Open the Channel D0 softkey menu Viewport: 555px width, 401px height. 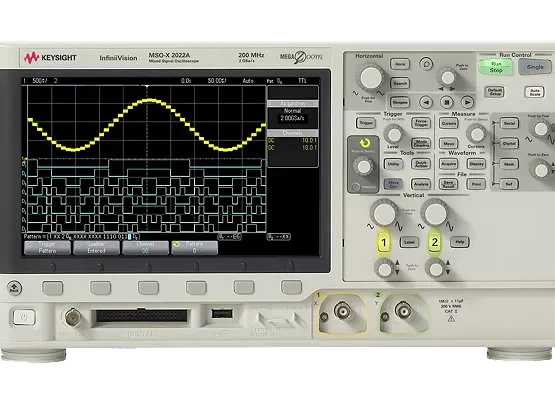click(145, 247)
